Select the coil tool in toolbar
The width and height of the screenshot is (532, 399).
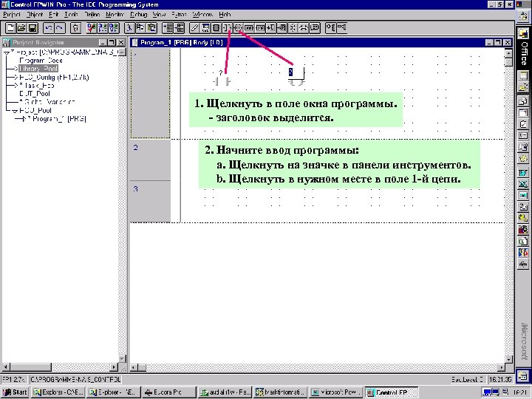[x=238, y=28]
